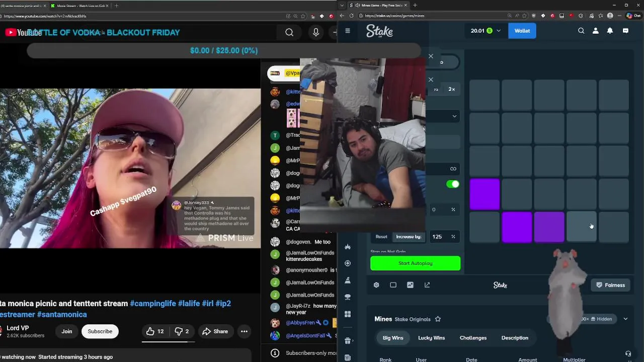Start YouTube voice search microphone
The image size is (644, 362).
316,32
